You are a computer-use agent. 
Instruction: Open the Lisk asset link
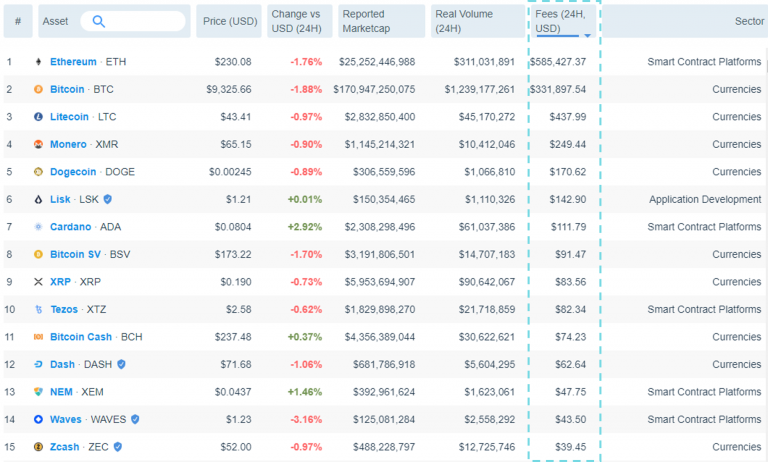coord(60,199)
